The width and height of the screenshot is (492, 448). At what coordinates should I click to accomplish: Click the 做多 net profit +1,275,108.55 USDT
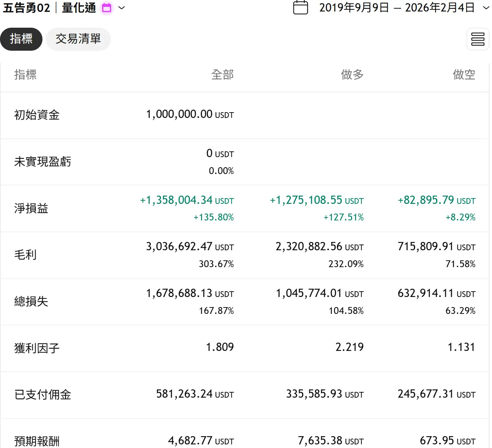pos(316,200)
